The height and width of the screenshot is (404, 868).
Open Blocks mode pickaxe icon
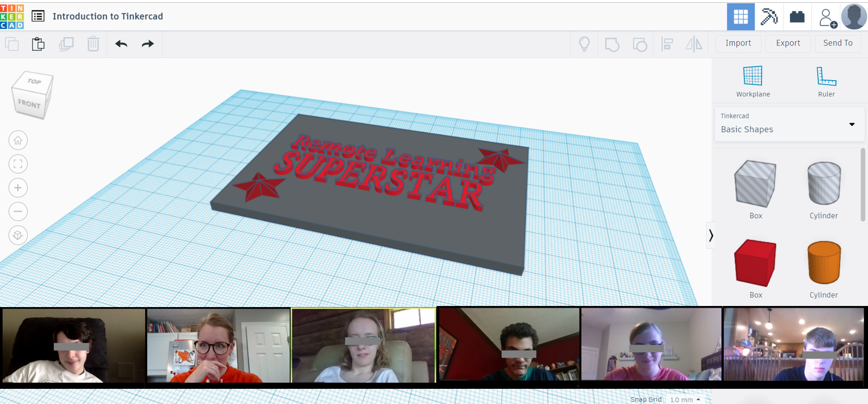pos(769,17)
